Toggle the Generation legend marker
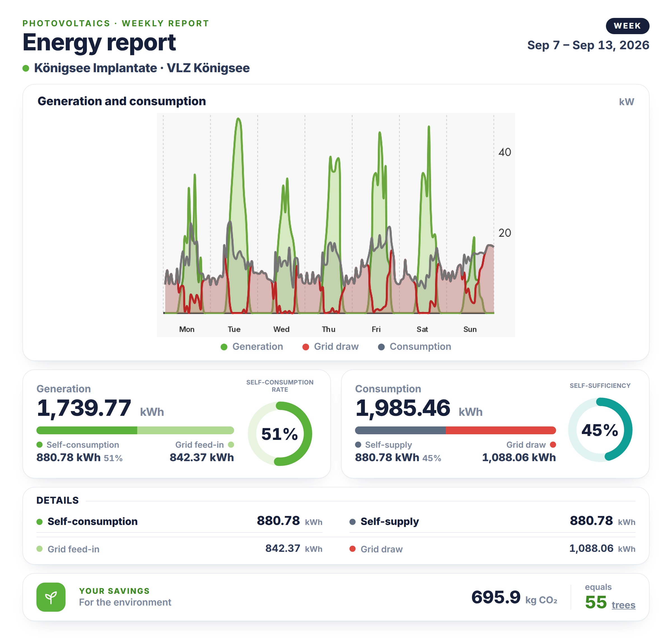Image resolution: width=672 pixels, height=638 pixels. point(224,347)
